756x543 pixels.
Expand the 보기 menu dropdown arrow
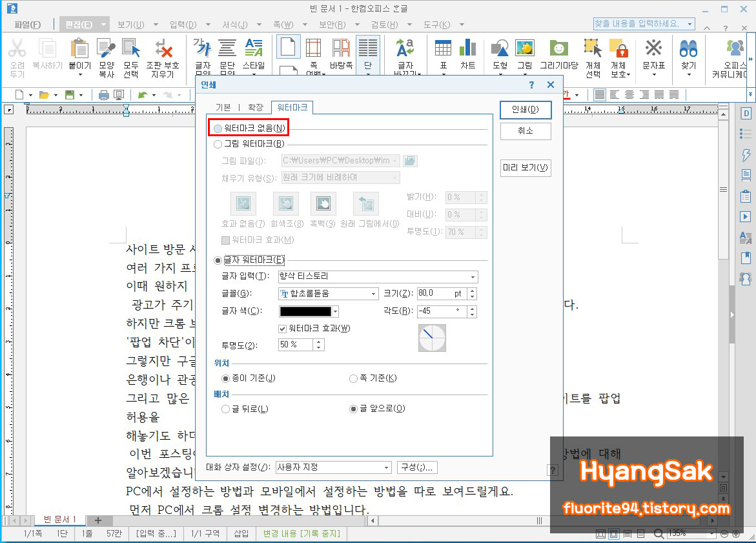pos(155,24)
